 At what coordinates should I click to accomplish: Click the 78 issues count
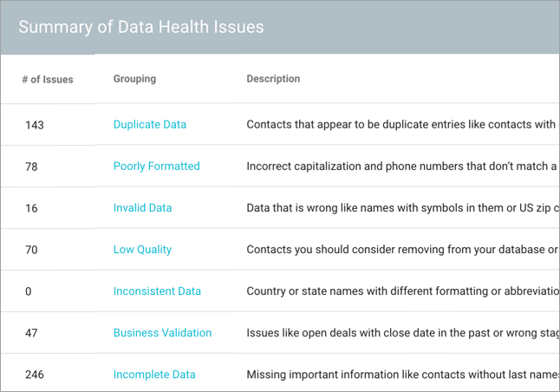31,167
